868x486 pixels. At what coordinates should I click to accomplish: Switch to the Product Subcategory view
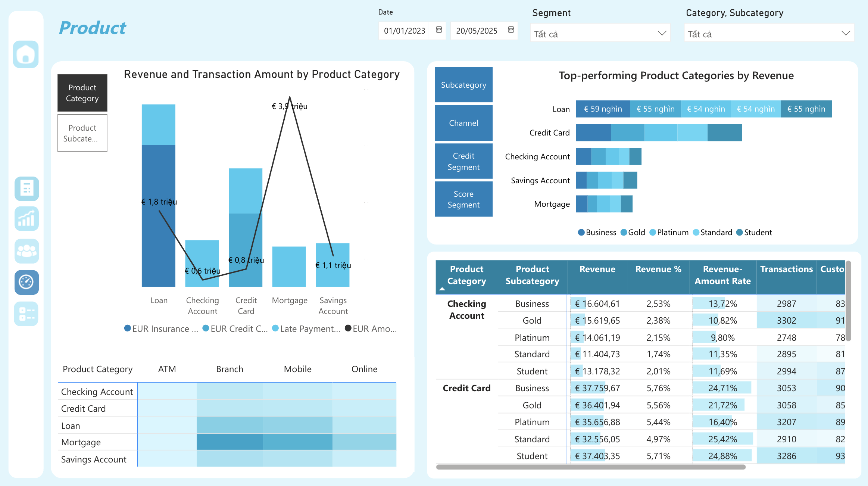pos(82,133)
